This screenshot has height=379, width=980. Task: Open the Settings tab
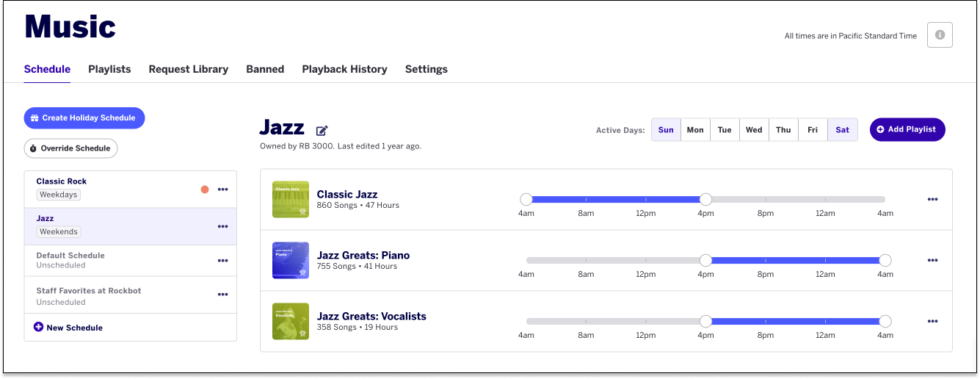[x=427, y=69]
